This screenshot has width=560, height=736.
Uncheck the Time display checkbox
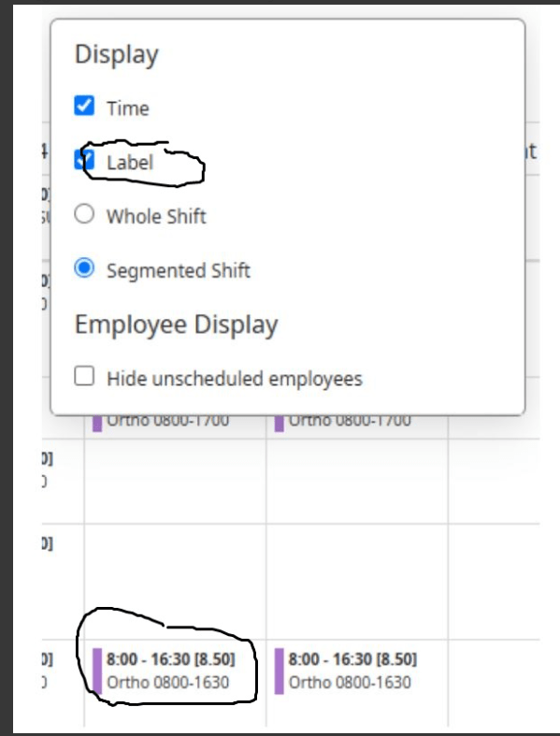click(x=84, y=106)
